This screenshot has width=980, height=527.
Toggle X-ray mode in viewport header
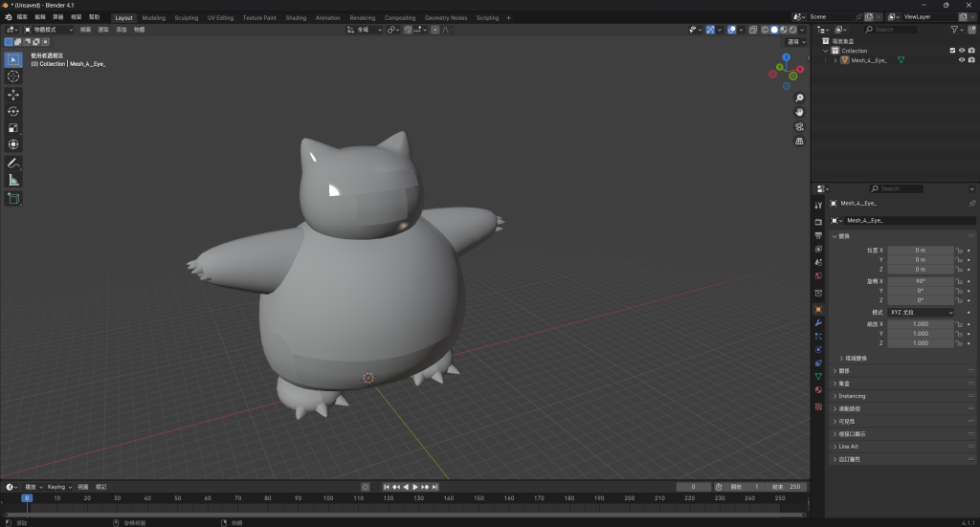[753, 30]
